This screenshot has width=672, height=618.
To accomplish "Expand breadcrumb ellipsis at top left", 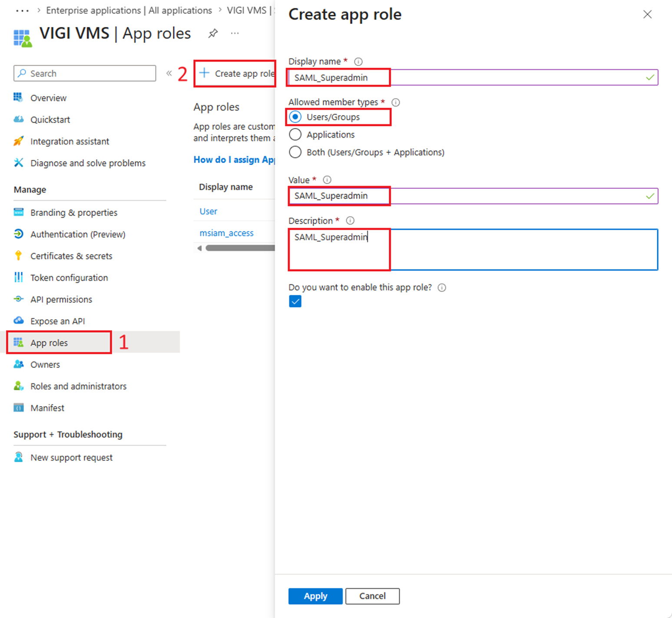I will click(22, 10).
